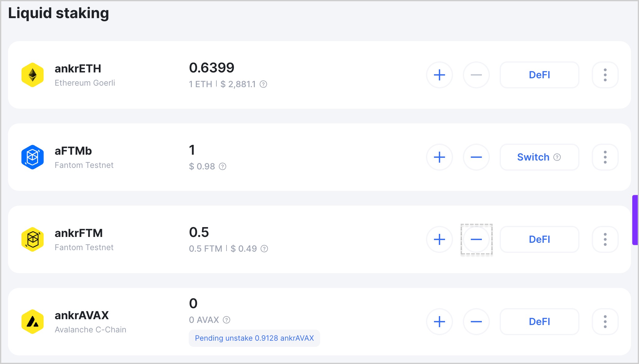Screen dimensions: 639x364
Task: Open the three-dot menu for ankrAVAX
Action: click(x=605, y=322)
